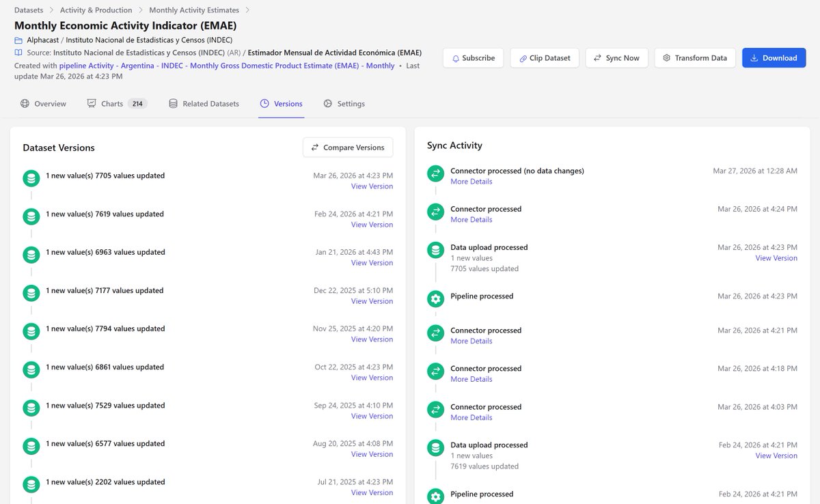Viewport: 820px width, 504px height.
Task: Click the connector icon for 'no data changes' entry
Action: (x=435, y=174)
